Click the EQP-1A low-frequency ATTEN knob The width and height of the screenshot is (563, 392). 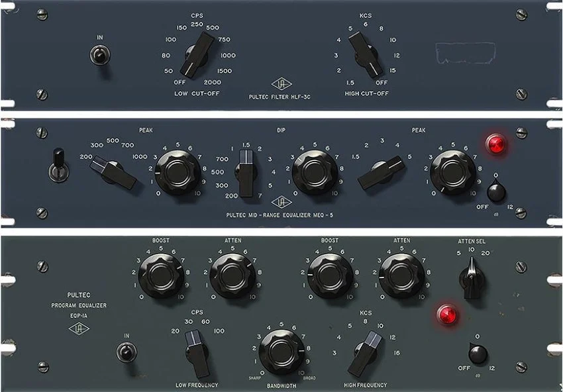(232, 276)
